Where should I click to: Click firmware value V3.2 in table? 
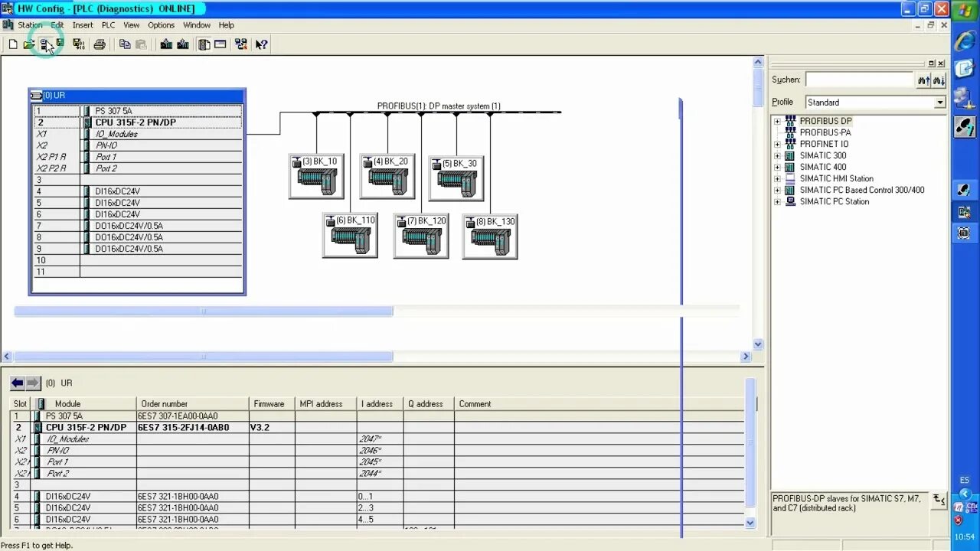coord(260,428)
